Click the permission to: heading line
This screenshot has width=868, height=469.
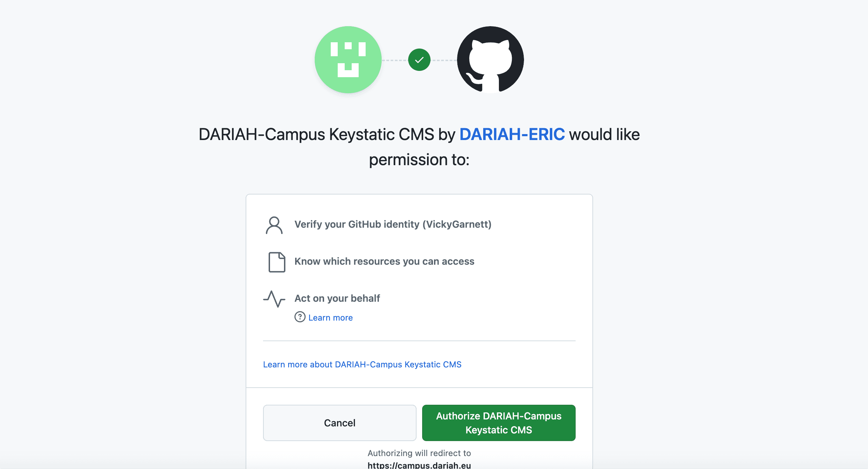pos(419,160)
